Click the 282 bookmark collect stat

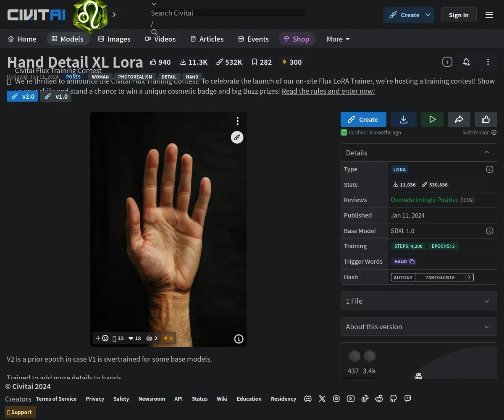tap(262, 62)
